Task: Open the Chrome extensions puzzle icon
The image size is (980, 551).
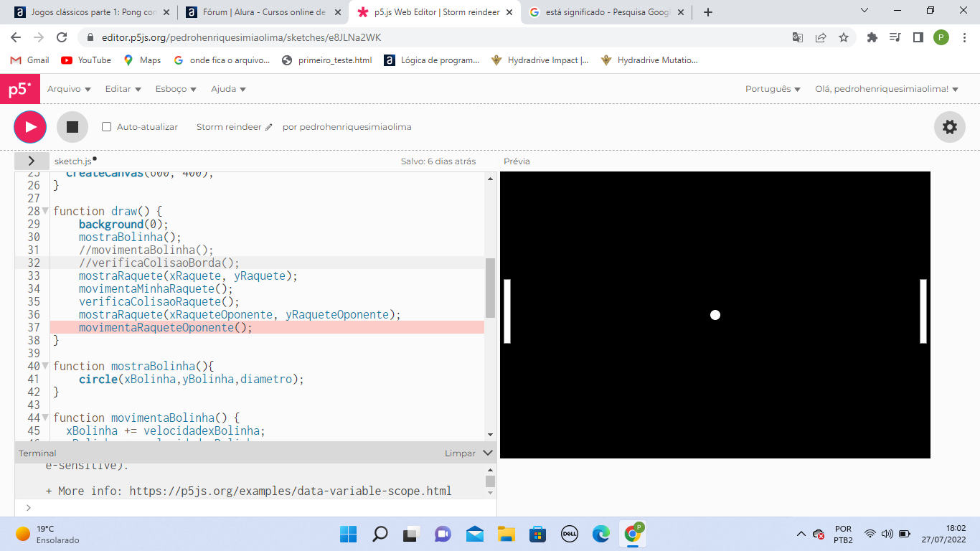Action: tap(872, 37)
